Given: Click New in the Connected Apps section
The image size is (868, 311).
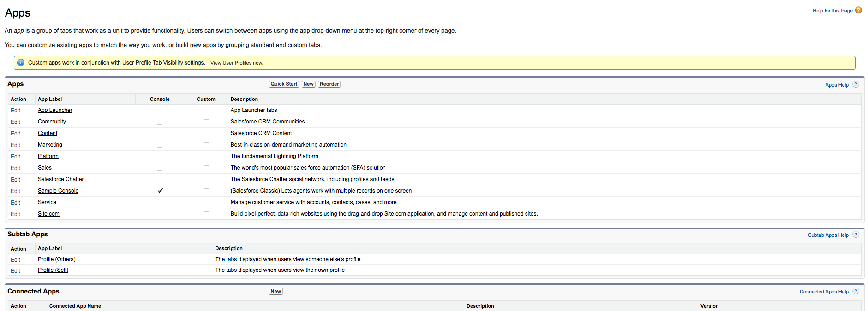Looking at the screenshot, I should pos(276,291).
